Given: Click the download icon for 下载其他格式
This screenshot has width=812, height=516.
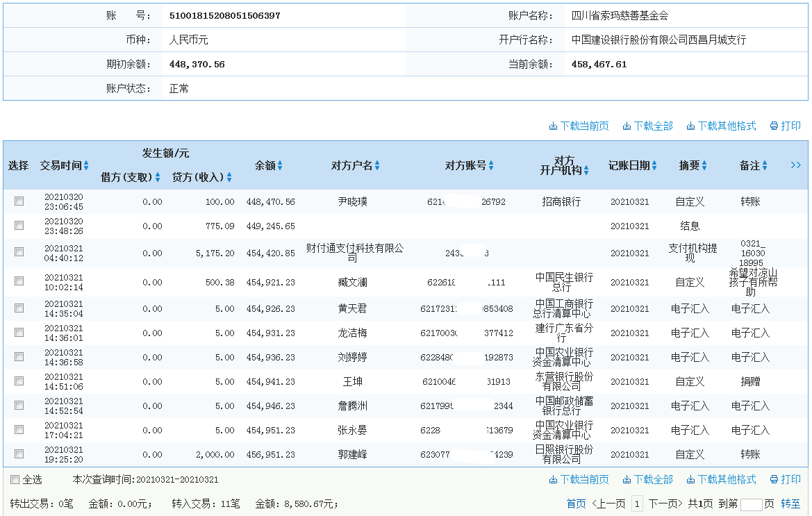Looking at the screenshot, I should pos(690,126).
